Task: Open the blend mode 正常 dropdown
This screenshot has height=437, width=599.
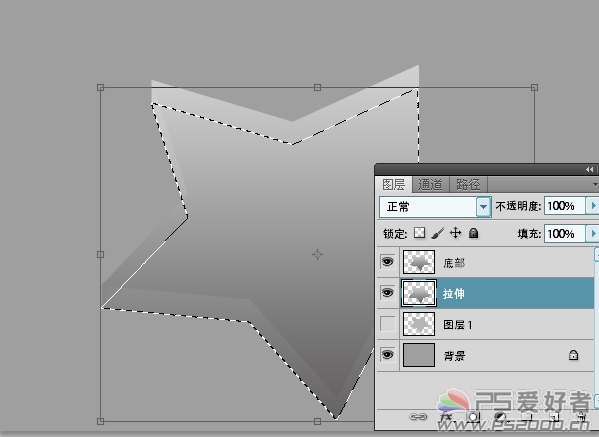Action: (435, 207)
